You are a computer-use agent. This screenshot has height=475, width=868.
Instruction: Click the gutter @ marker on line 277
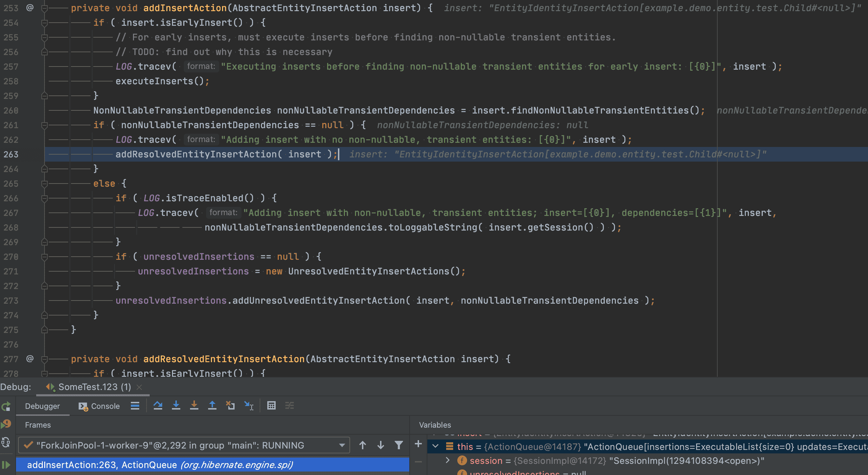[30, 358]
